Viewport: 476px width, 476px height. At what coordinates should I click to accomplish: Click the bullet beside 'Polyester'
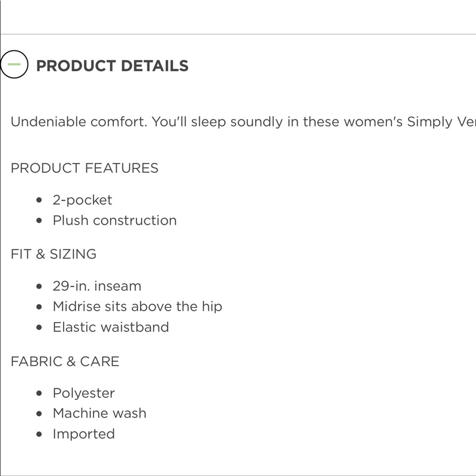pos(40,394)
